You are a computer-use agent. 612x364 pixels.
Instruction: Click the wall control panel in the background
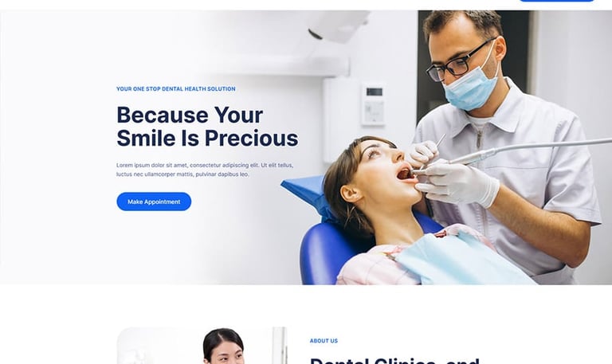(373, 104)
